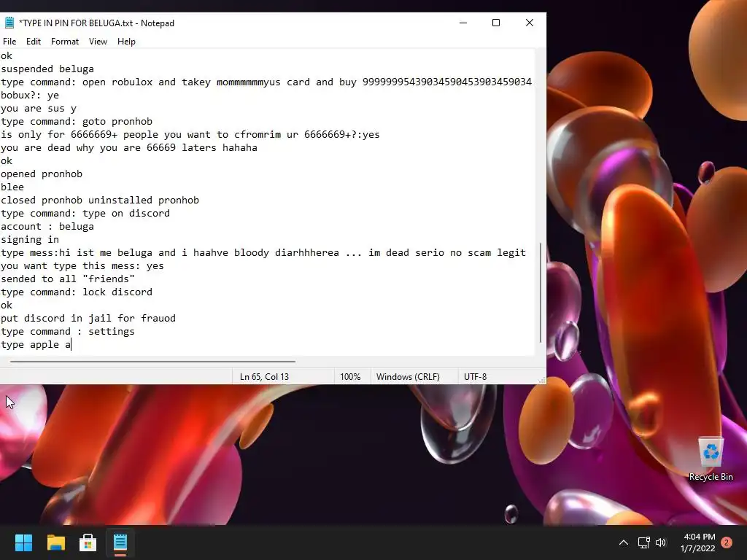Click line "type command: goto pronhob"
Viewport: 747px width, 560px height.
tap(77, 122)
